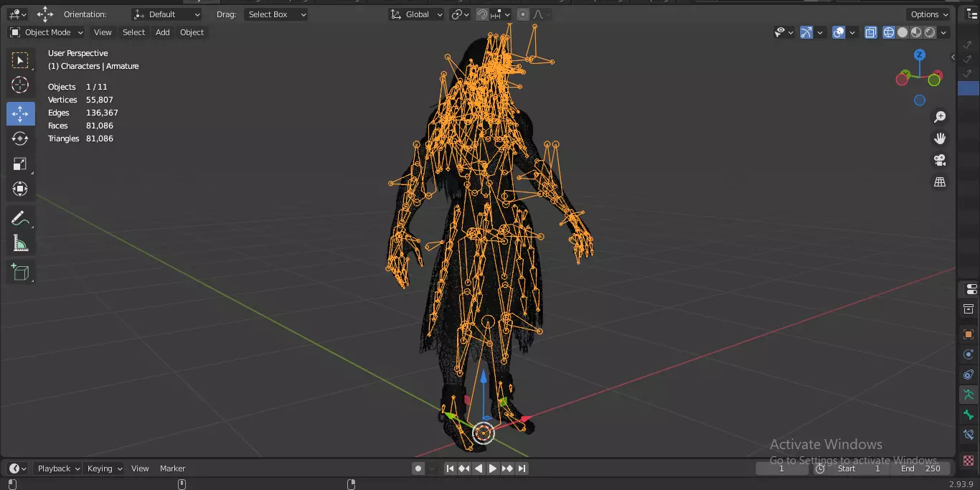Click the pan view hand icon

(x=940, y=138)
